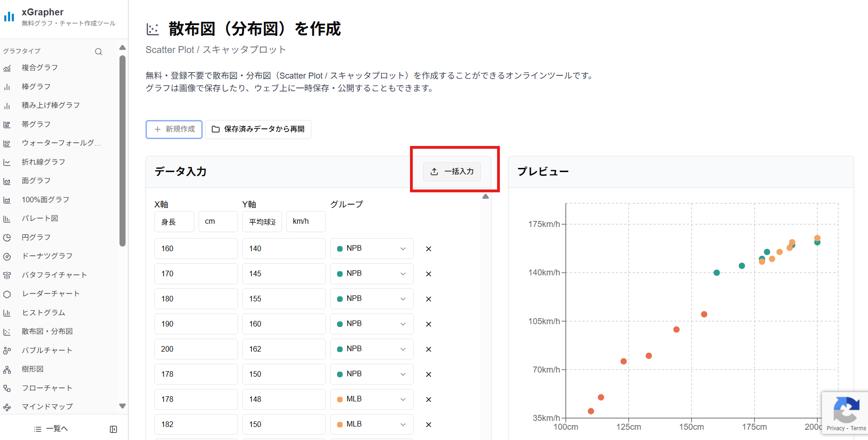The width and height of the screenshot is (868, 440).
Task: Click the graph type search magnifier icon
Action: (98, 51)
